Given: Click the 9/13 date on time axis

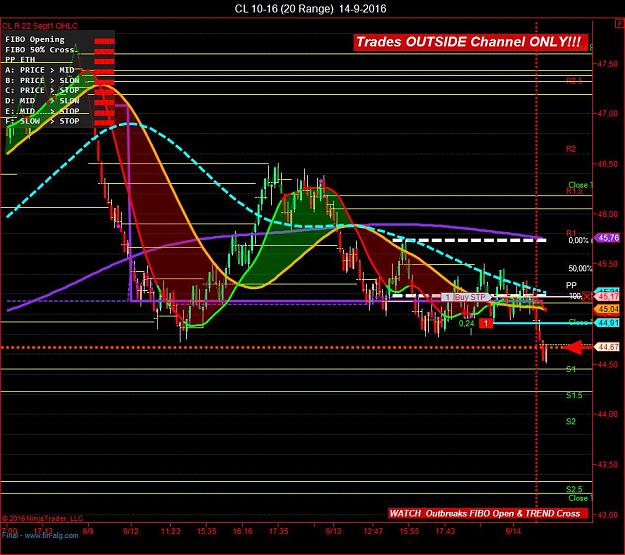Looking at the screenshot, I should tap(333, 531).
